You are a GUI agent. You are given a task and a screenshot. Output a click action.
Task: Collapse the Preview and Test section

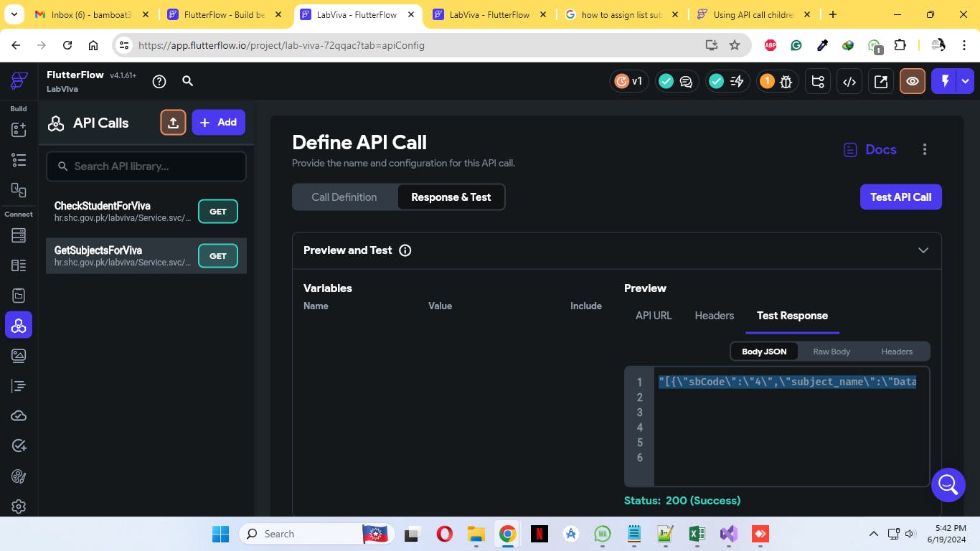[923, 250]
